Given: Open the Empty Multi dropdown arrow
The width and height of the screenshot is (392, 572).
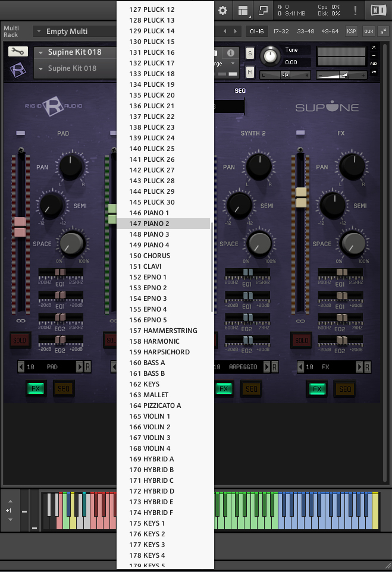Looking at the screenshot, I should pyautogui.click(x=39, y=32).
